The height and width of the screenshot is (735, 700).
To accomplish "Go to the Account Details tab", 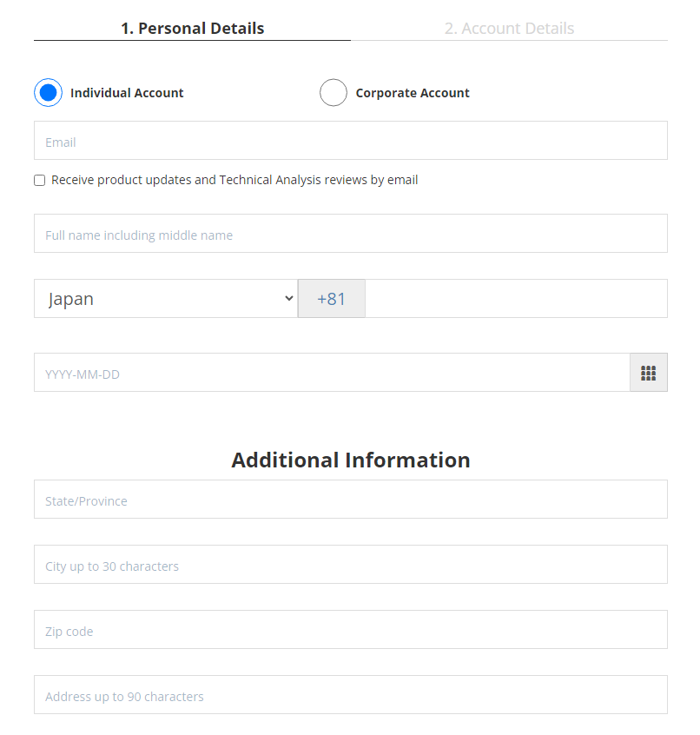I will 509,29.
